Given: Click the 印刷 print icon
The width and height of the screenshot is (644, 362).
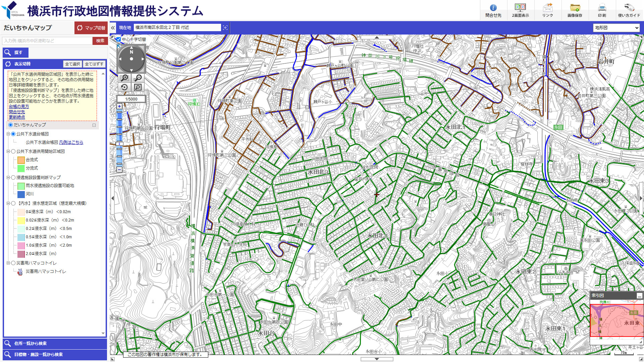Looking at the screenshot, I should 602,10.
